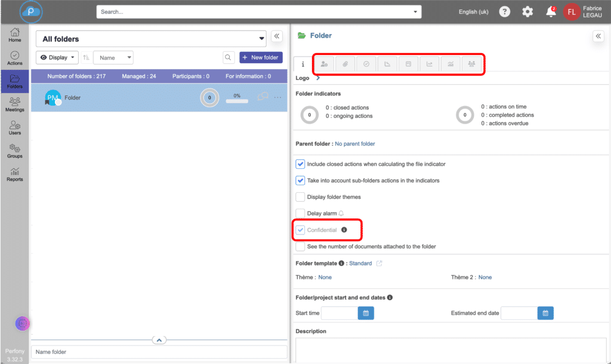Click the folder list search magnifier icon
The image size is (611, 364).
[x=229, y=58]
